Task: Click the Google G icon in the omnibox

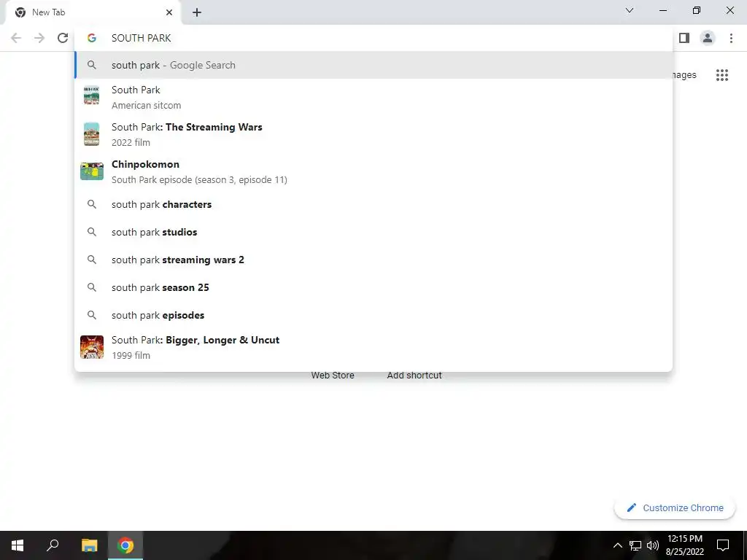Action: [92, 38]
